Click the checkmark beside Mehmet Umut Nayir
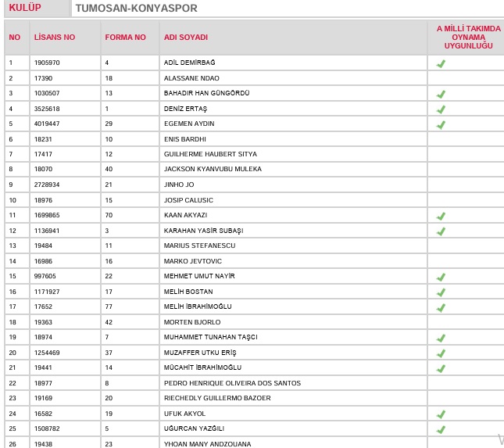This screenshot has height=448, width=504. point(441,278)
